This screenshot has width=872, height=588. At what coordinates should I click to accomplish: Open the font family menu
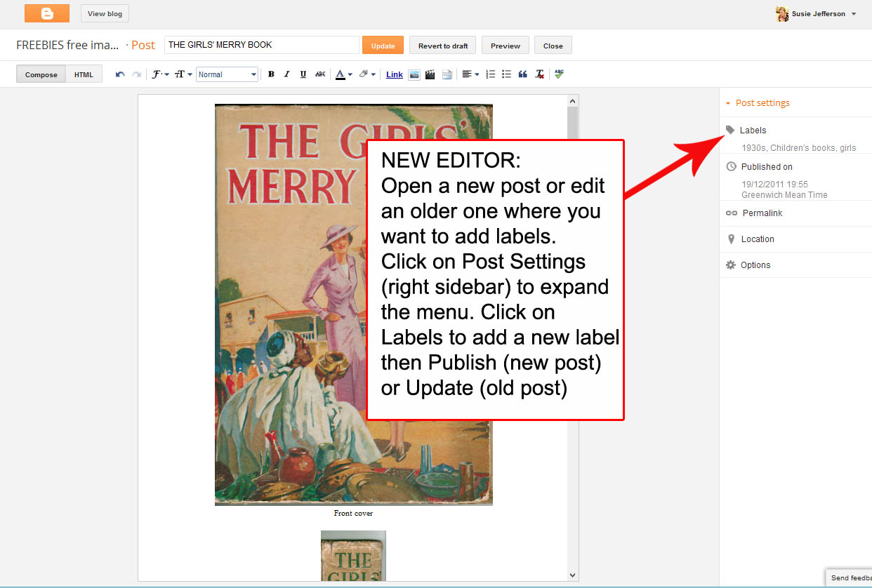(160, 74)
